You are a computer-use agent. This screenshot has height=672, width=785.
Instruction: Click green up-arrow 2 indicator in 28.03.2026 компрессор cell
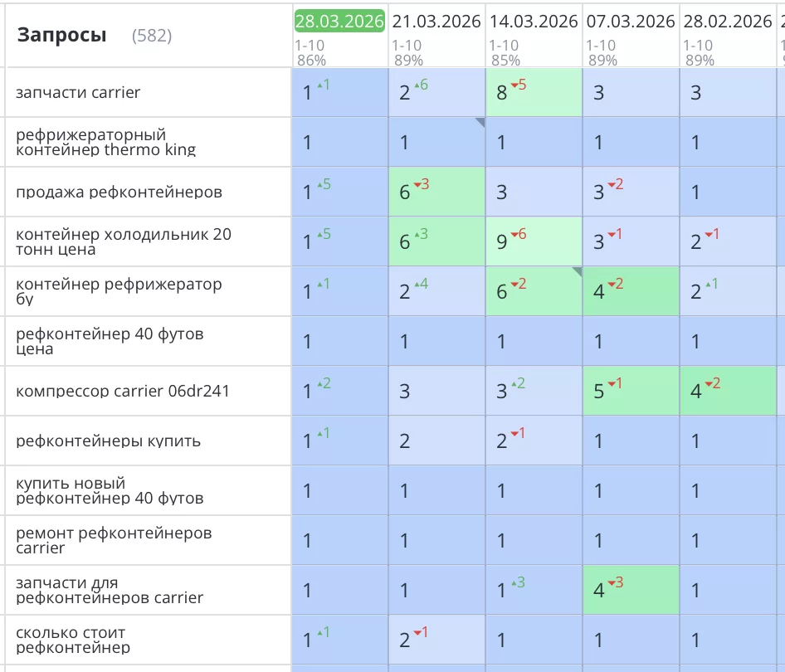(324, 383)
